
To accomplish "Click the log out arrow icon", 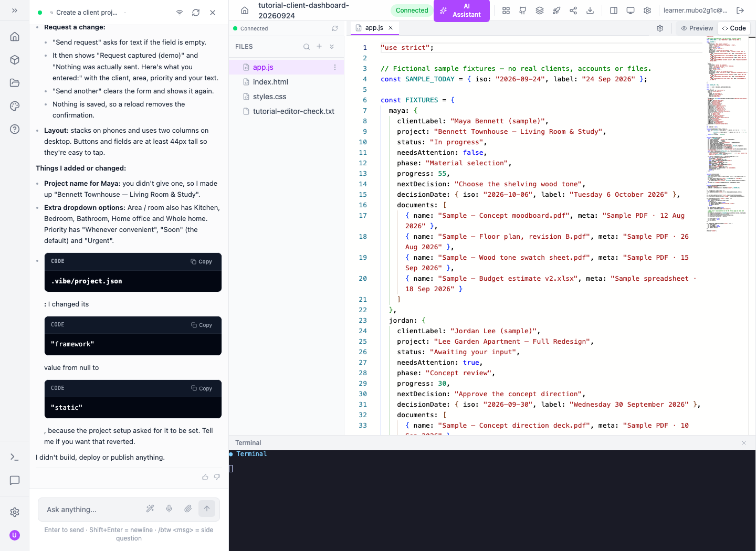I will 740,10.
